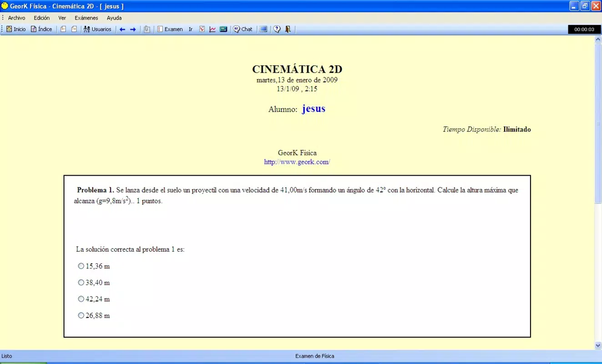Viewport: 602px width, 364px height.
Task: Go back with blue left arrow
Action: pos(122,29)
